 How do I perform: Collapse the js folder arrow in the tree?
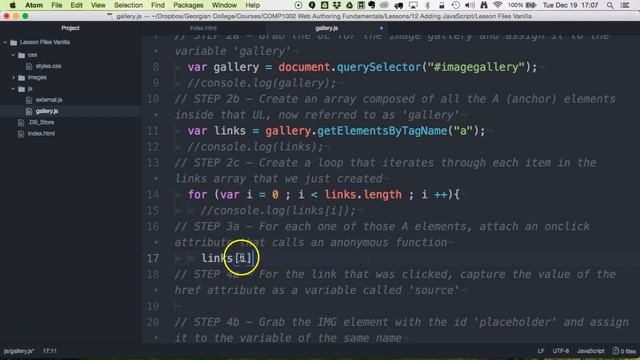click(x=13, y=89)
